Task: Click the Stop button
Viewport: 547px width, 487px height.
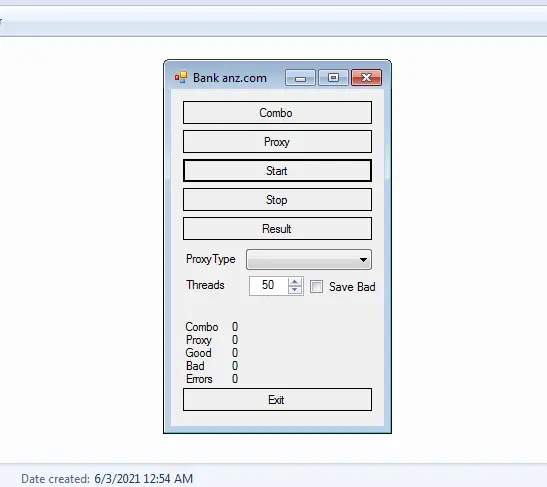Action: click(x=277, y=200)
